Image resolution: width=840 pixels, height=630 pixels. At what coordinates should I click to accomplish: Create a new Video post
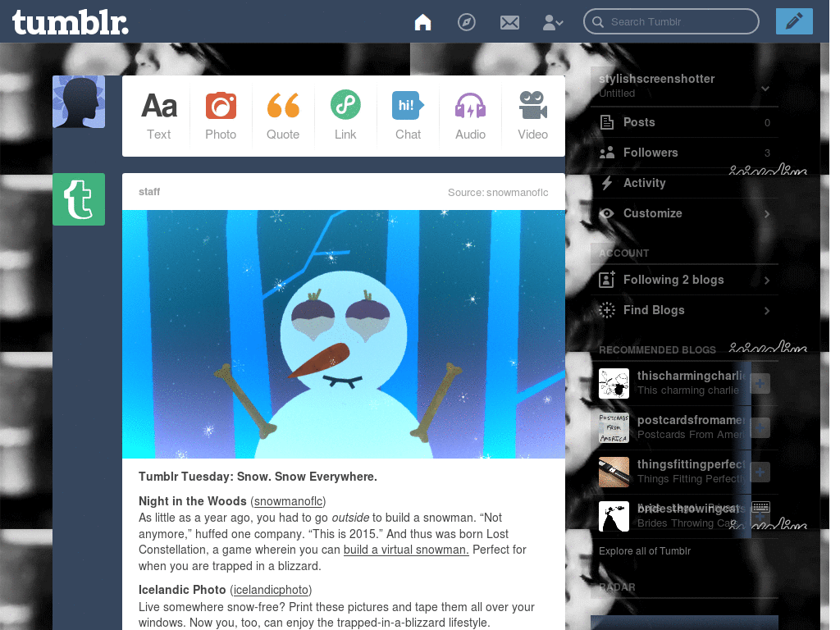click(532, 116)
